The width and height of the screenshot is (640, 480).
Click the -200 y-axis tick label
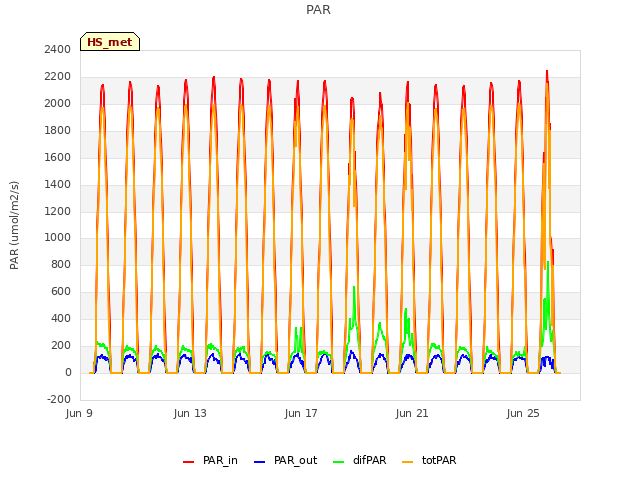tap(59, 399)
